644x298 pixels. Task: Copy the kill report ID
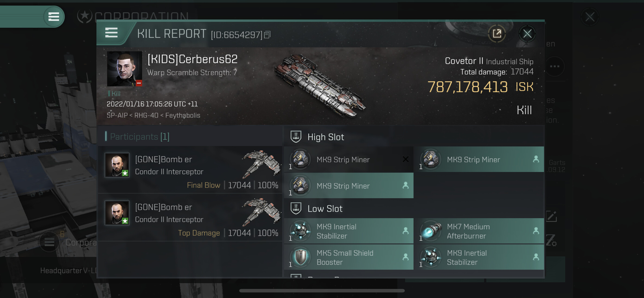(x=267, y=35)
